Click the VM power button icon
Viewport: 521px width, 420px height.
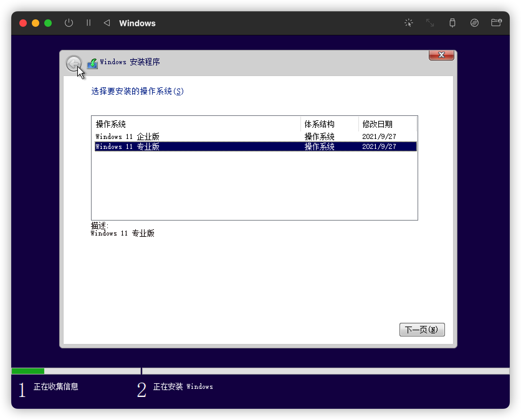coord(69,23)
